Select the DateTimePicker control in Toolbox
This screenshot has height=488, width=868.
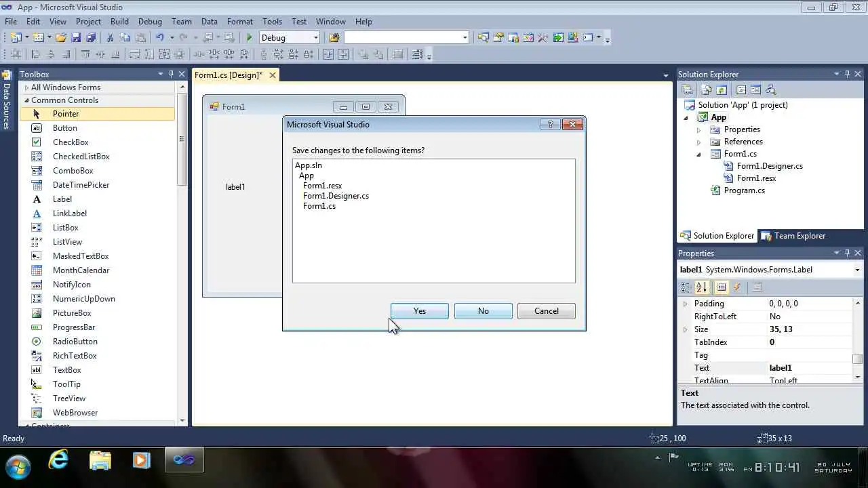pyautogui.click(x=98, y=185)
